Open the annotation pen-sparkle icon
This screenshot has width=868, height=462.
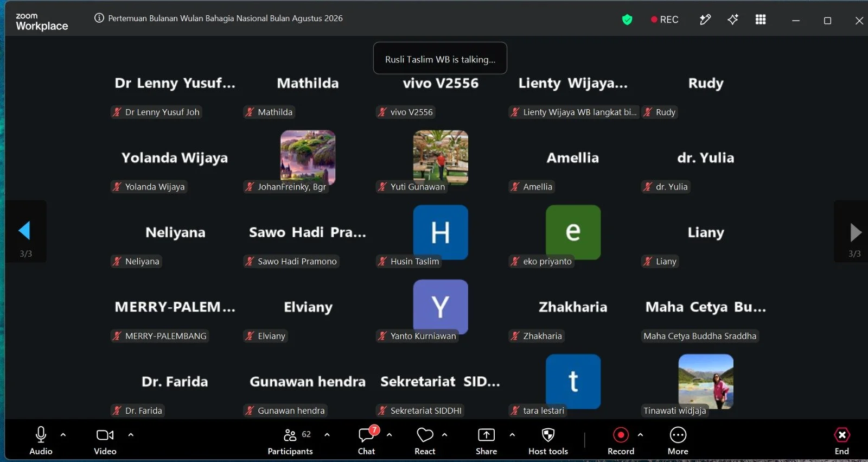pos(705,20)
